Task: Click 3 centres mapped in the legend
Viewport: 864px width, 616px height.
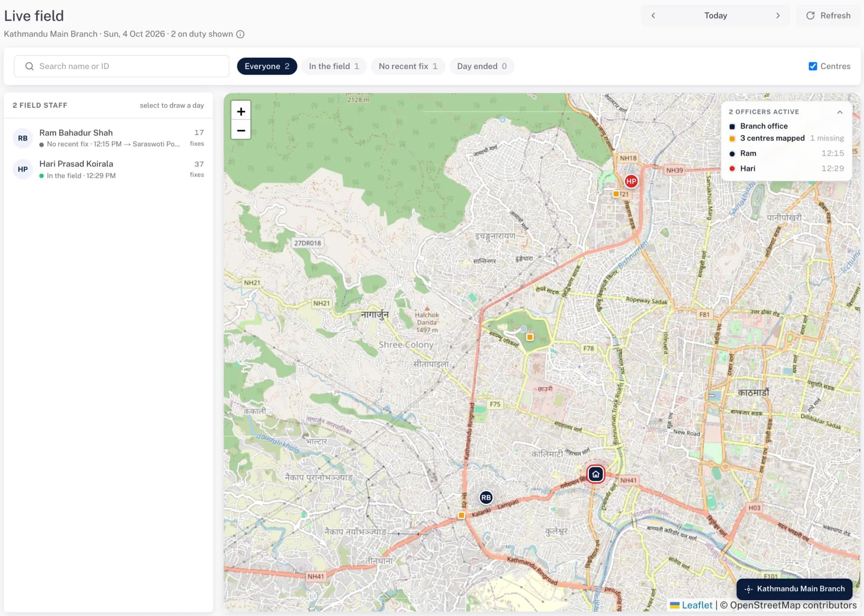Action: pos(772,138)
